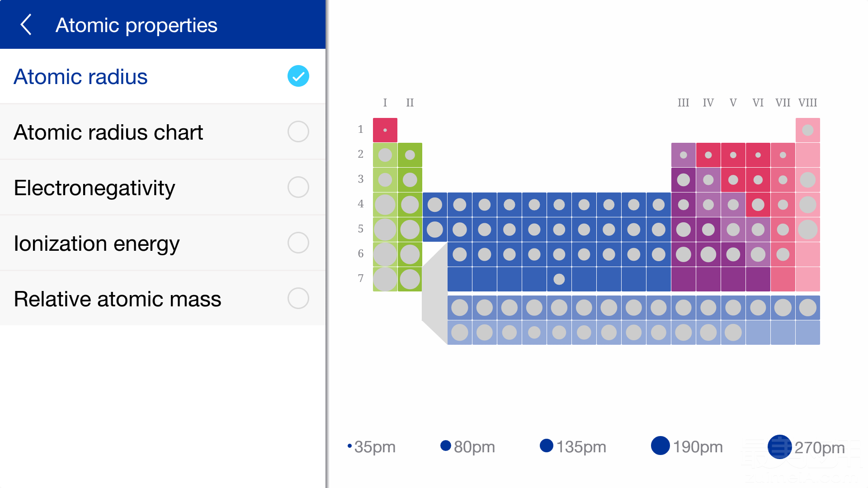Tap the back arrow in header
The width and height of the screenshot is (868, 488).
26,25
